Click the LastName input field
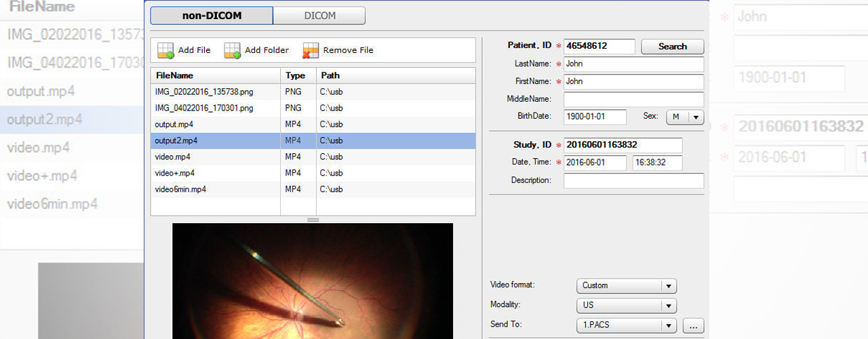 click(633, 64)
